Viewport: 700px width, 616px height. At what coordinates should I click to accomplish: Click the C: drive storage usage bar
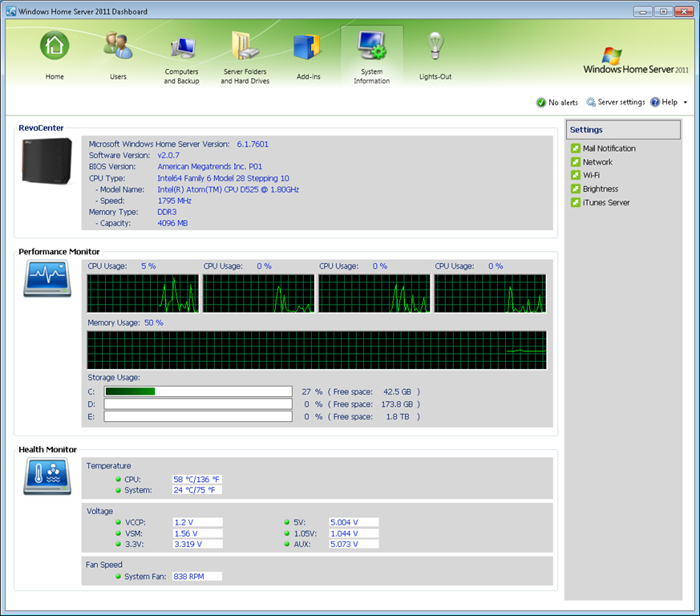pyautogui.click(x=198, y=391)
